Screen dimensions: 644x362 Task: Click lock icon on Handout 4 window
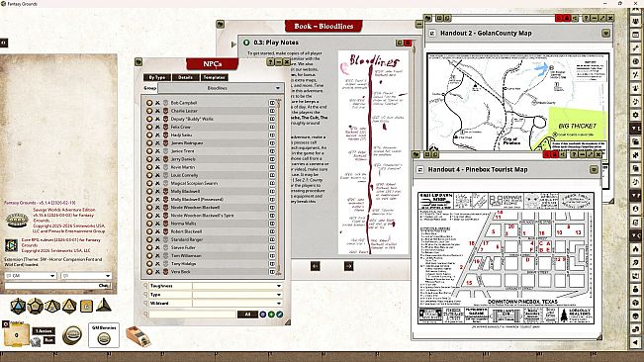(x=554, y=154)
